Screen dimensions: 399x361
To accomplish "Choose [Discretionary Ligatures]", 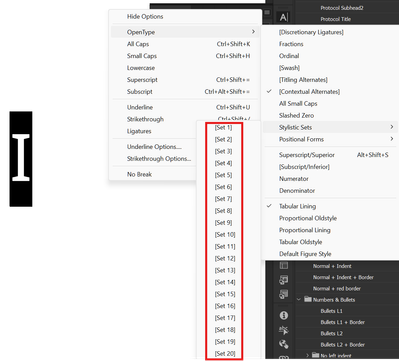I will (311, 32).
